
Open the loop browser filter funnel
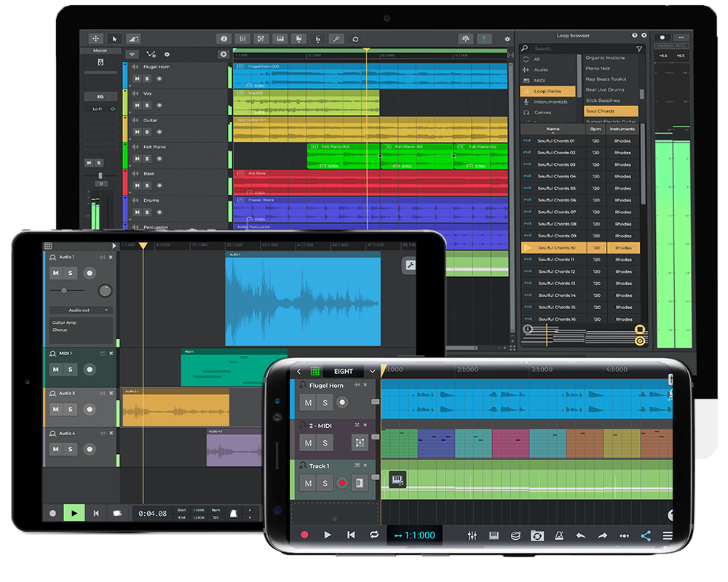point(638,49)
